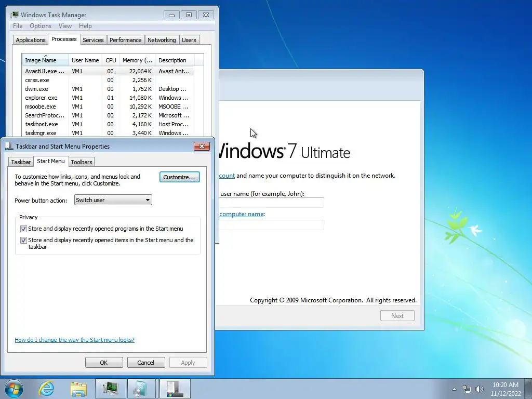The image size is (532, 399).
Task: Select Taskbar Properties taskbar button
Action: (175, 389)
